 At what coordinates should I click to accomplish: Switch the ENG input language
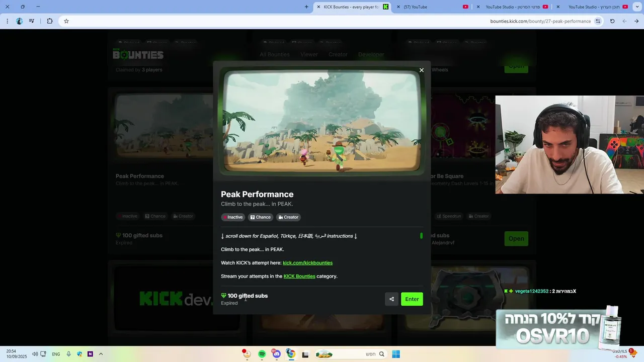(56, 354)
